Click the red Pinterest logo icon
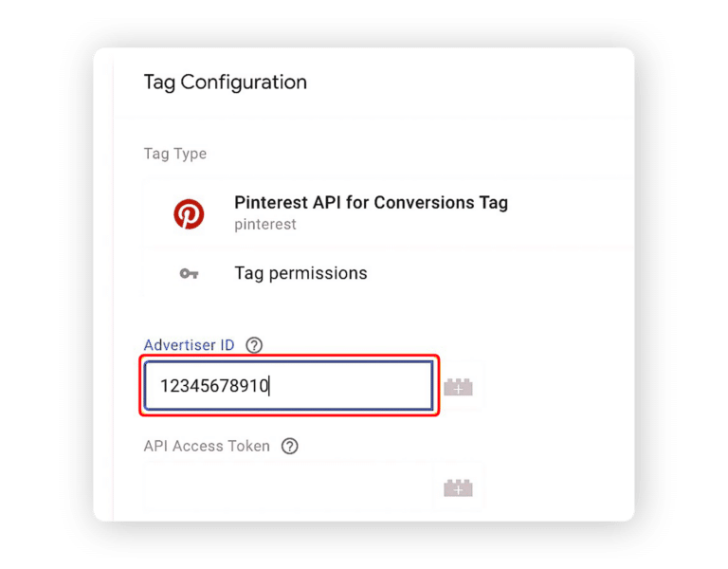 click(189, 214)
